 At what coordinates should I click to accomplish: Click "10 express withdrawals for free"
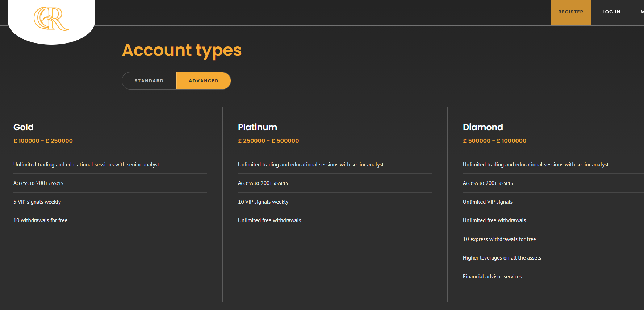point(499,239)
